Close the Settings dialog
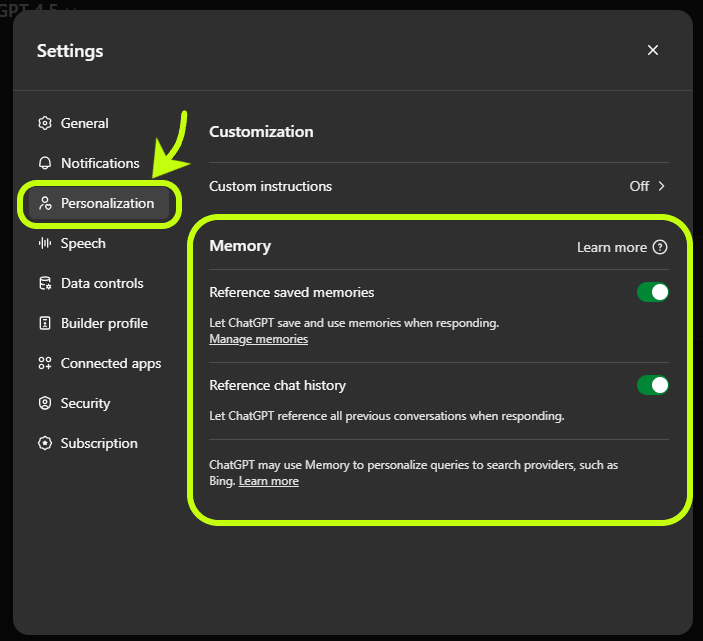 point(653,50)
